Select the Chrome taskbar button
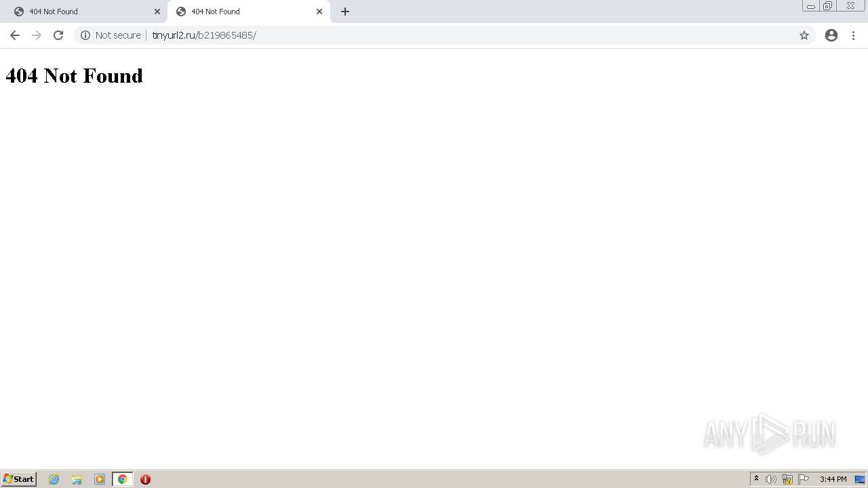The height and width of the screenshot is (488, 868). (x=123, y=479)
